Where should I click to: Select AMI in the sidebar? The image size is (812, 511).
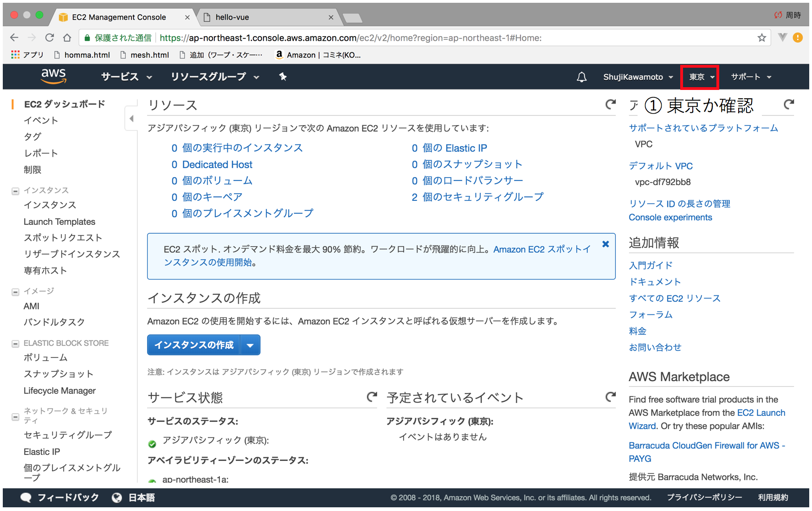coord(32,306)
